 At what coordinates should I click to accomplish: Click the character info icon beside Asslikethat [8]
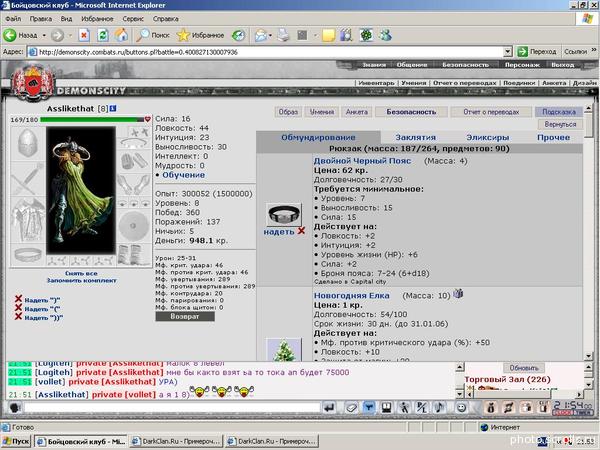coord(113,109)
